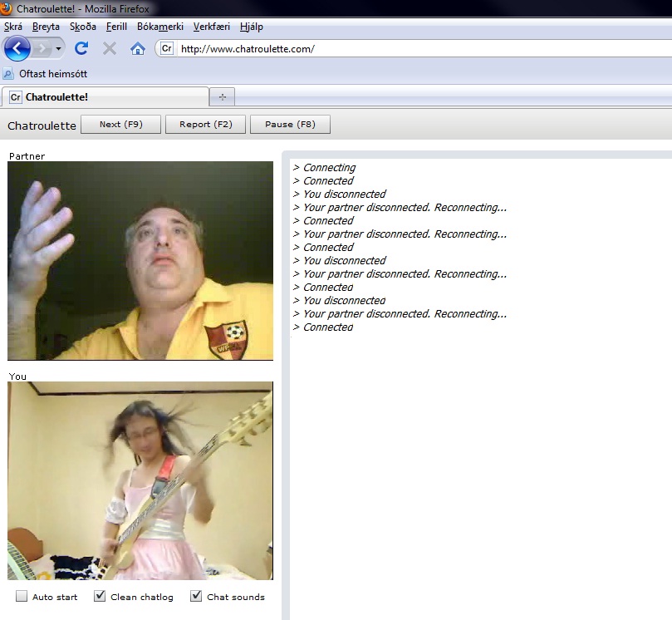Go to the home page icon
The height and width of the screenshot is (620, 672).
[138, 48]
